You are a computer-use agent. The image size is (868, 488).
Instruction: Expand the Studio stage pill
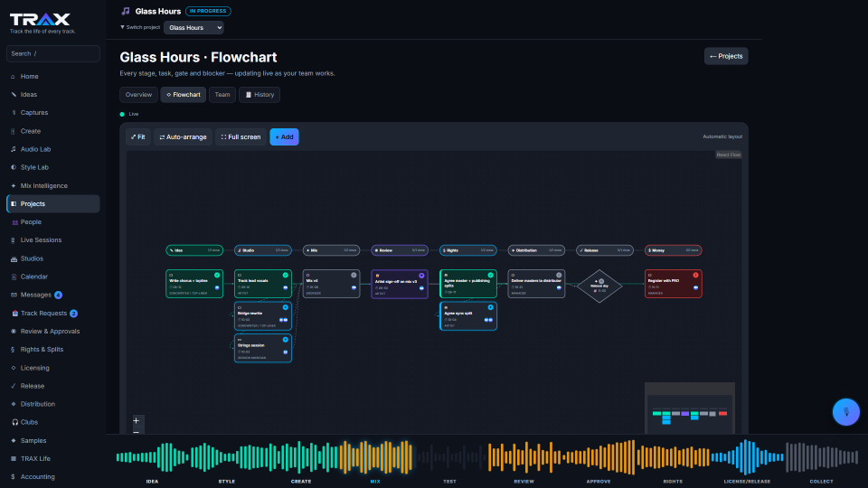pos(263,250)
